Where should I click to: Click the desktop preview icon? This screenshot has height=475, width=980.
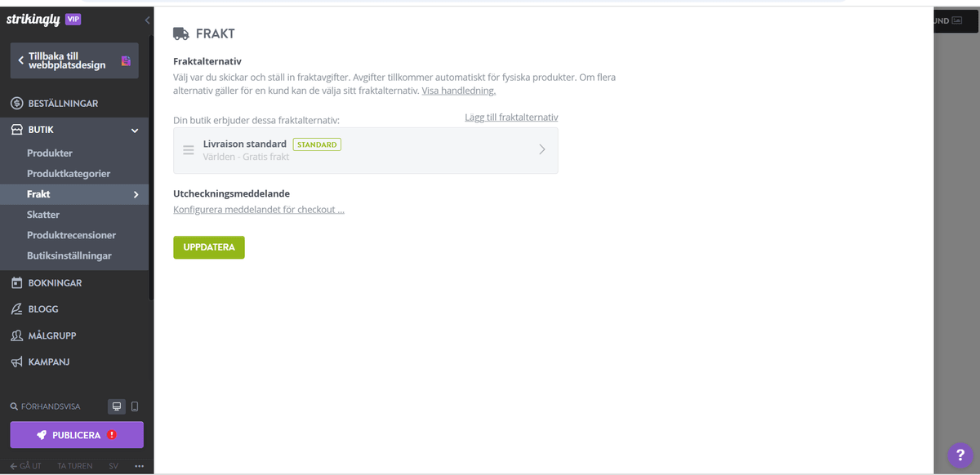pos(117,406)
